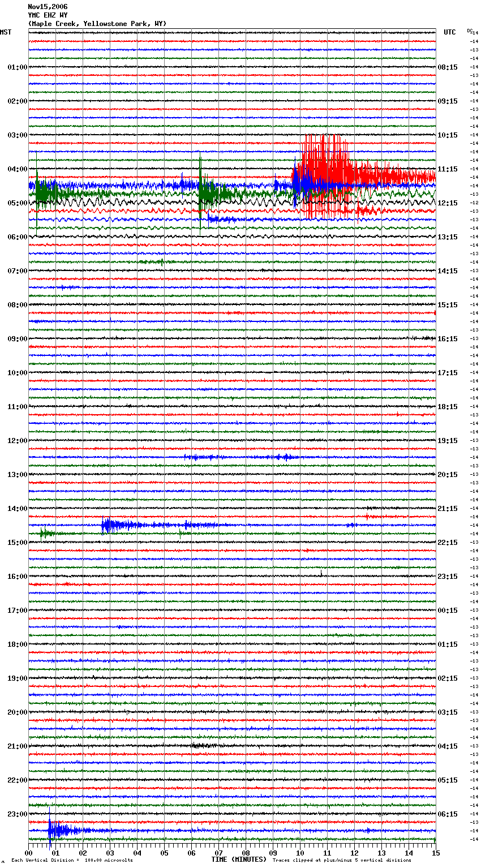481x868 pixels.
Task: Select the 12:00 MST time label
Action: click(18, 441)
